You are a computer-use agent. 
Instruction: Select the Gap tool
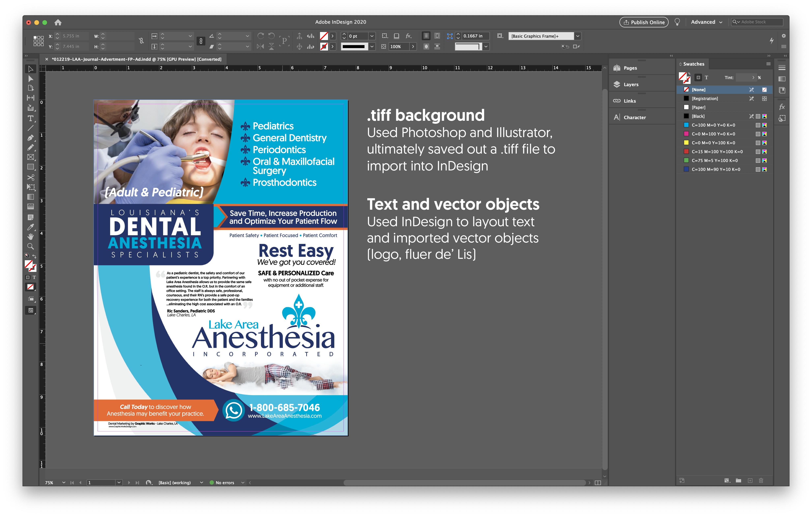pyautogui.click(x=31, y=98)
